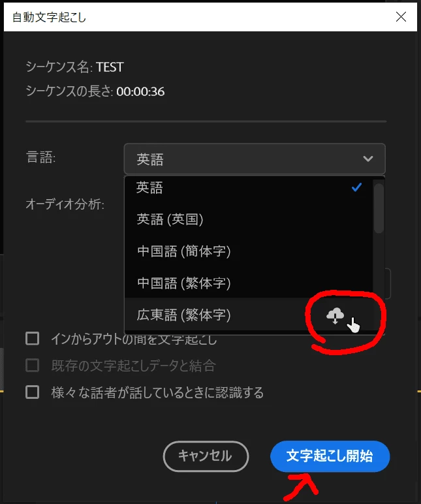Click the 自動文字起こし title bar text

coord(49,18)
